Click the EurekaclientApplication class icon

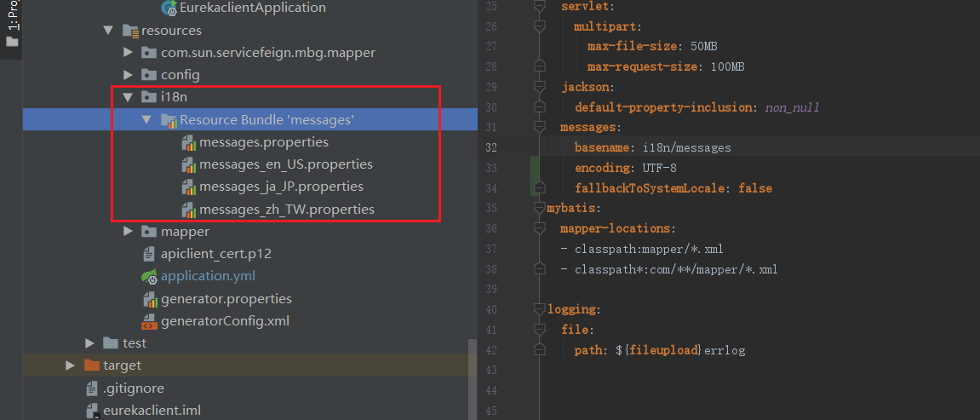click(x=169, y=8)
